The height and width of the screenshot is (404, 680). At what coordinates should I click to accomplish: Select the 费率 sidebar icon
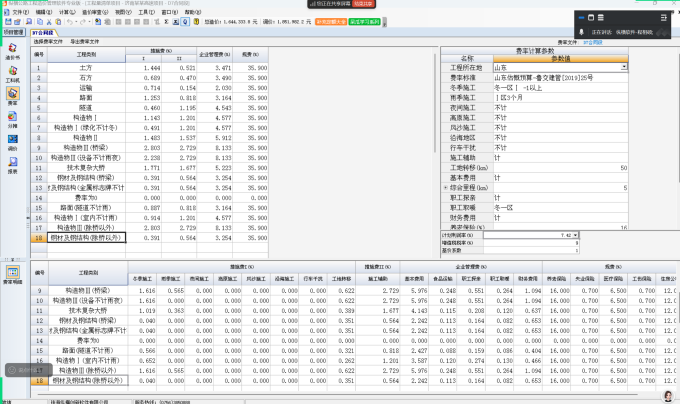13,96
